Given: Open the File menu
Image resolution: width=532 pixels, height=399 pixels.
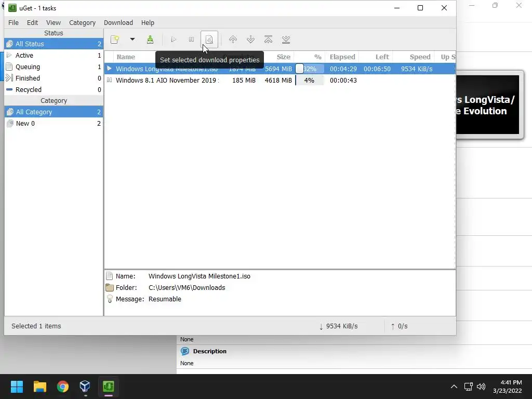Looking at the screenshot, I should pyautogui.click(x=13, y=23).
